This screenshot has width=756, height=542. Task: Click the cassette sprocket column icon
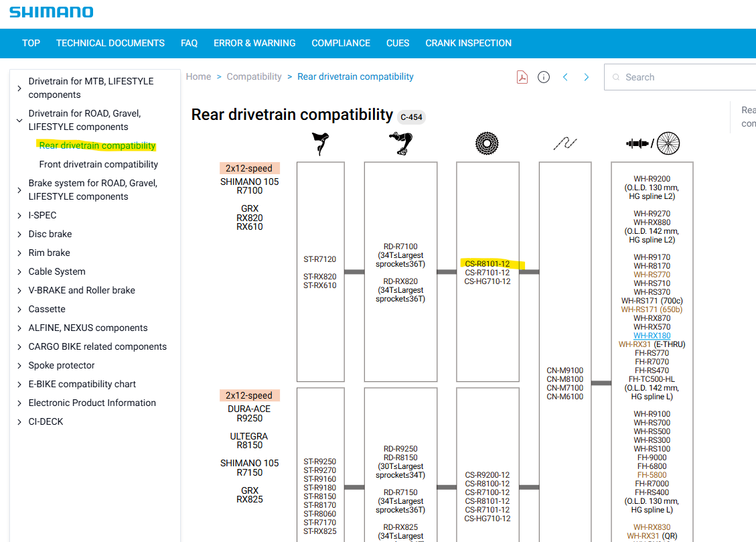(487, 143)
